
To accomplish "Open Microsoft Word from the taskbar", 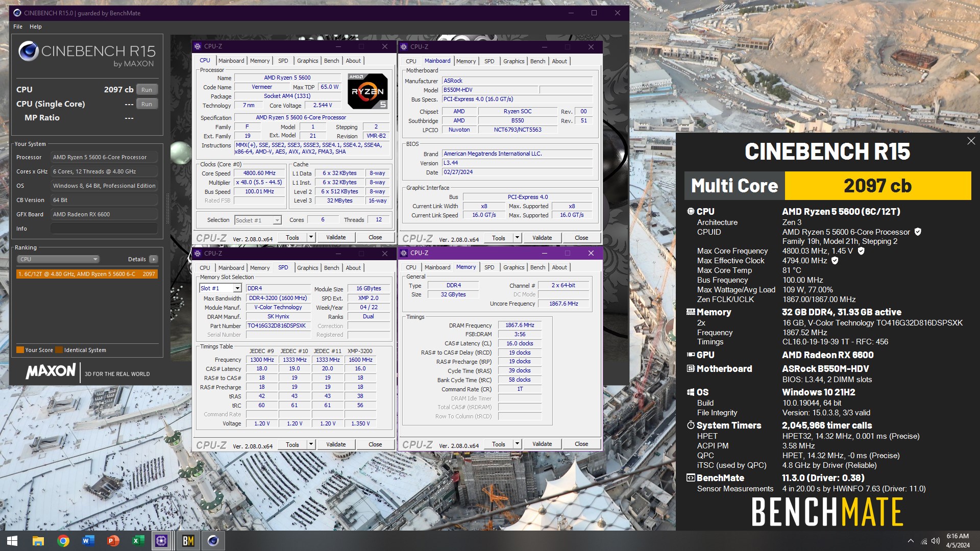I will (x=88, y=541).
